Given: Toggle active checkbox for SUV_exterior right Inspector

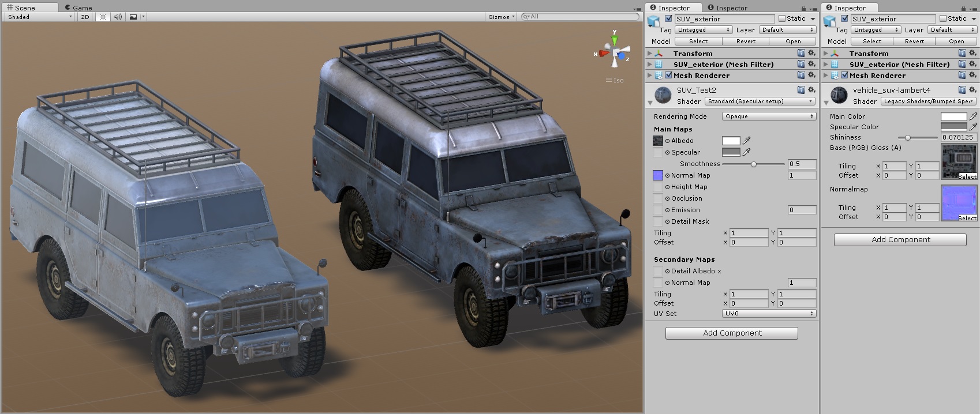Looking at the screenshot, I should [x=844, y=18].
